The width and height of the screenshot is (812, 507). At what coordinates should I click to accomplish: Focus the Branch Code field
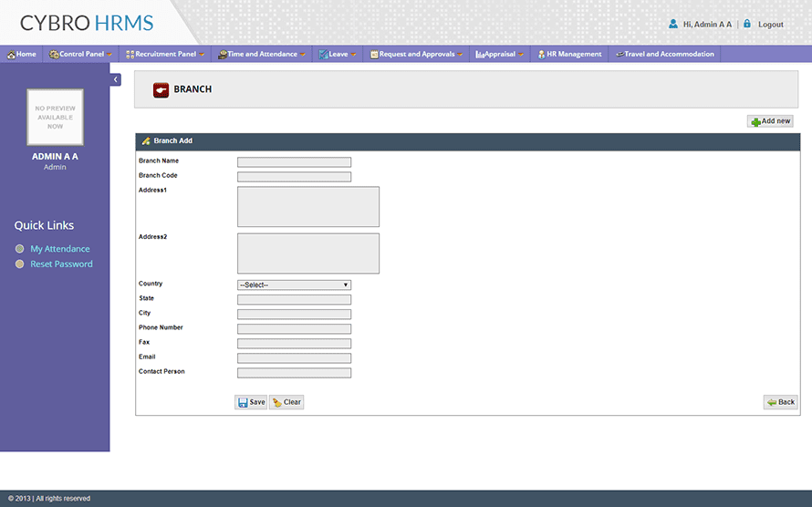tap(294, 177)
